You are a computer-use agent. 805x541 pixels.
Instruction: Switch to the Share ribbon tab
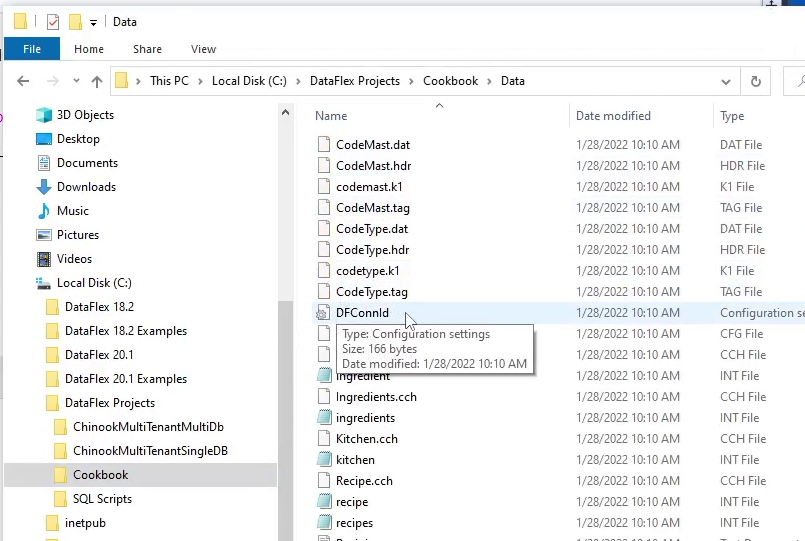[147, 49]
